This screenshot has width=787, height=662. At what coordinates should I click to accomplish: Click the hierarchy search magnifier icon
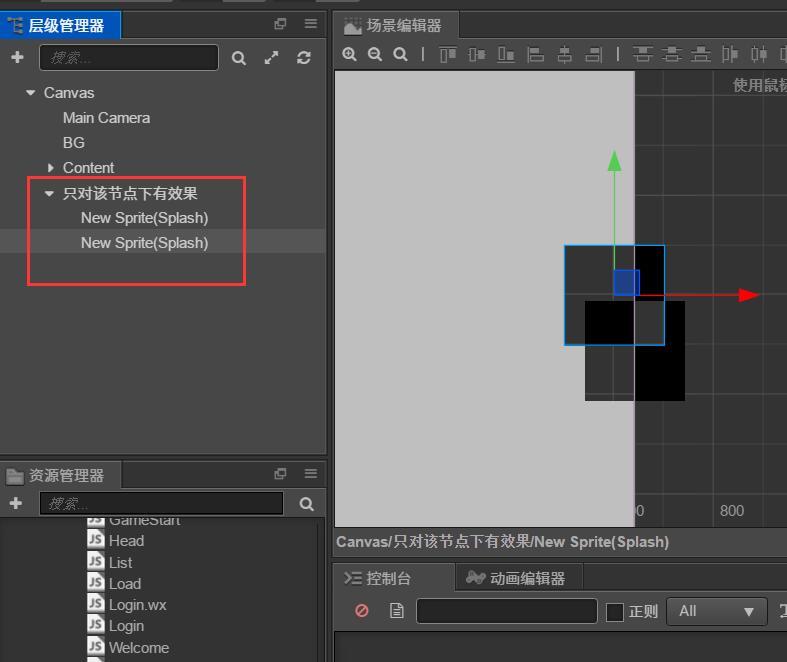point(239,58)
